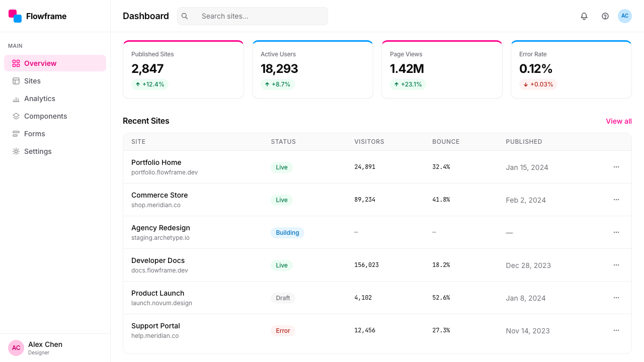Screen dimensions: 644x362
Task: Open the Error Rate stat card
Action: click(571, 69)
